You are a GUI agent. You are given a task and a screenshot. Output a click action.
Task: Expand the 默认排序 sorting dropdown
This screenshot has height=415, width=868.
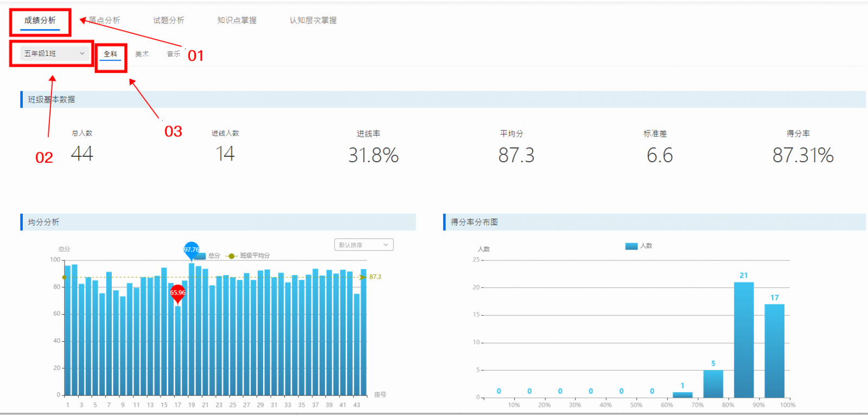point(363,245)
